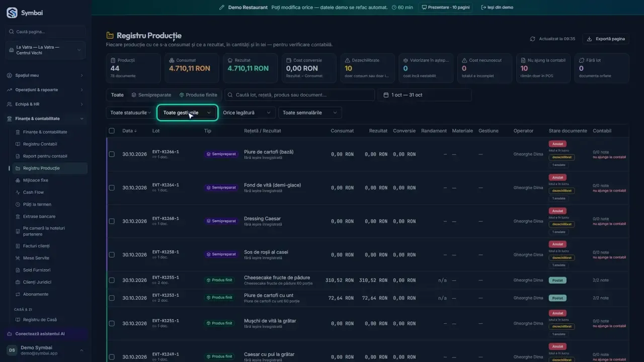Screen dimensions: 644x362
Task: Open the Toate statusurile dropdown
Action: pyautogui.click(x=130, y=113)
